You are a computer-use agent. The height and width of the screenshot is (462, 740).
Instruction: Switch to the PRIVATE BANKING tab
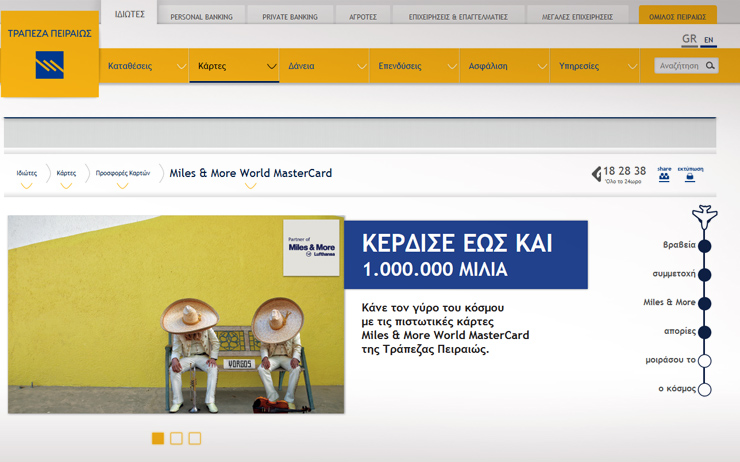pos(290,17)
